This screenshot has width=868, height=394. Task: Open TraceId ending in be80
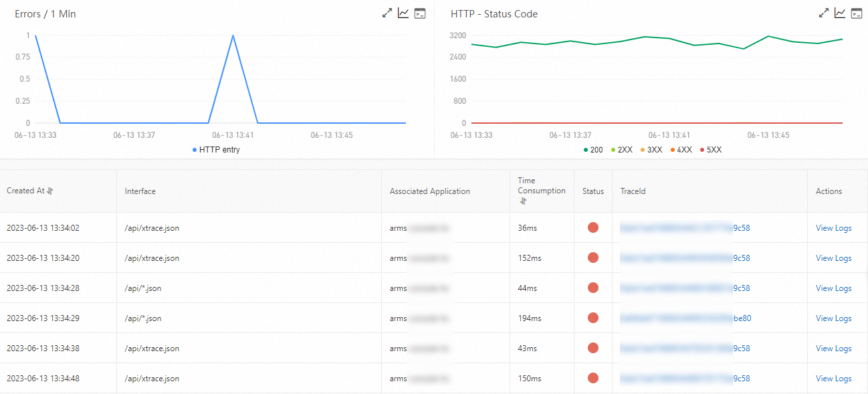pos(685,318)
